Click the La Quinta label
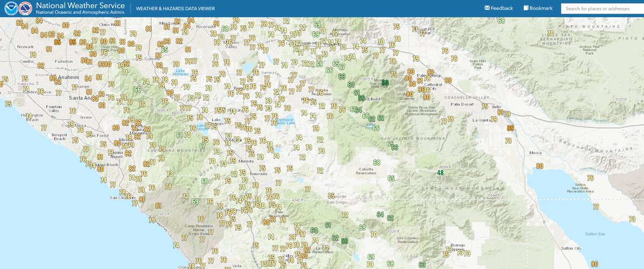 [480, 120]
